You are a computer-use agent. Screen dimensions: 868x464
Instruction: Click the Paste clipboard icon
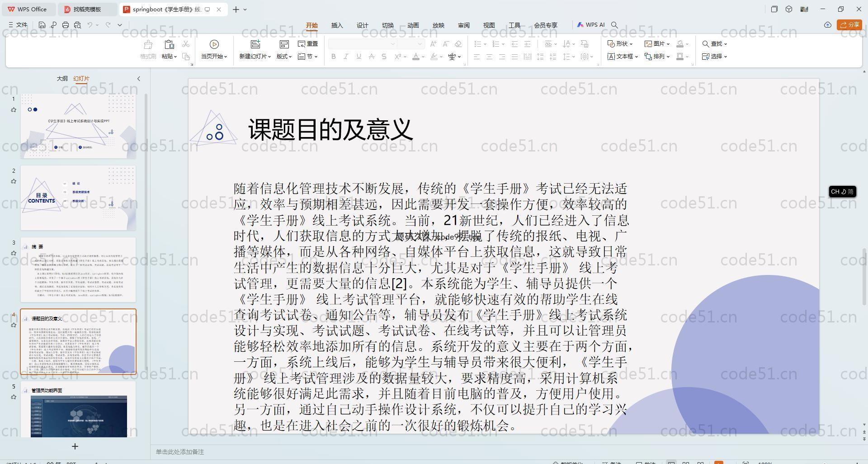click(x=169, y=44)
